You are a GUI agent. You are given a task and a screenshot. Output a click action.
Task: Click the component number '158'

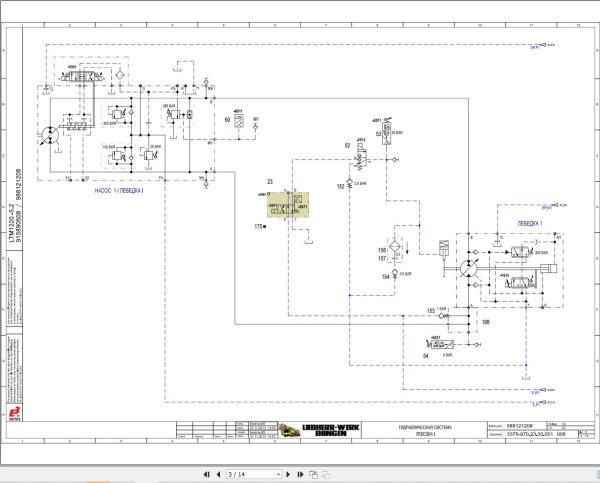click(x=486, y=322)
